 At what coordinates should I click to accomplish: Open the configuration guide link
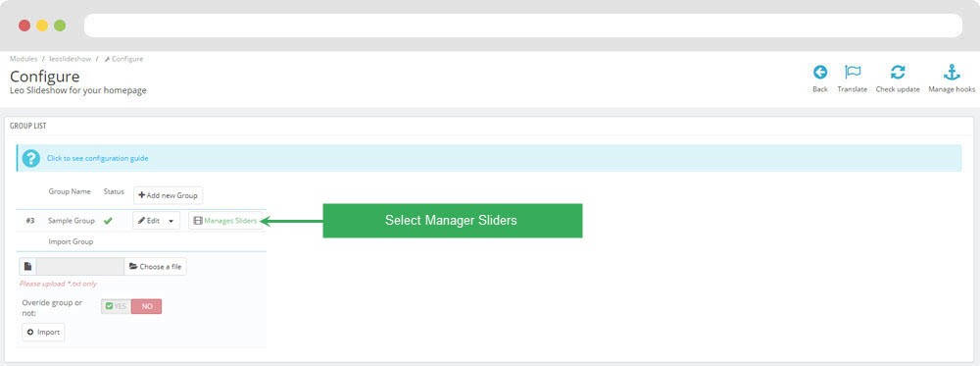[97, 158]
